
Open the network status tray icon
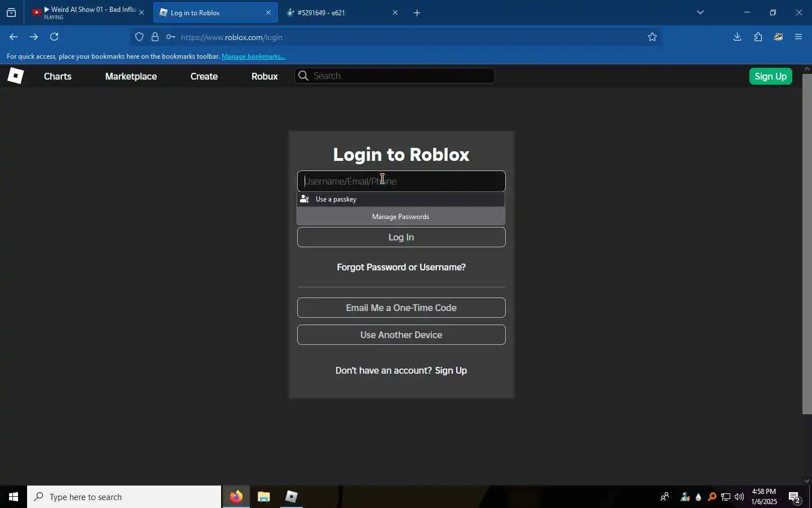coord(726,497)
